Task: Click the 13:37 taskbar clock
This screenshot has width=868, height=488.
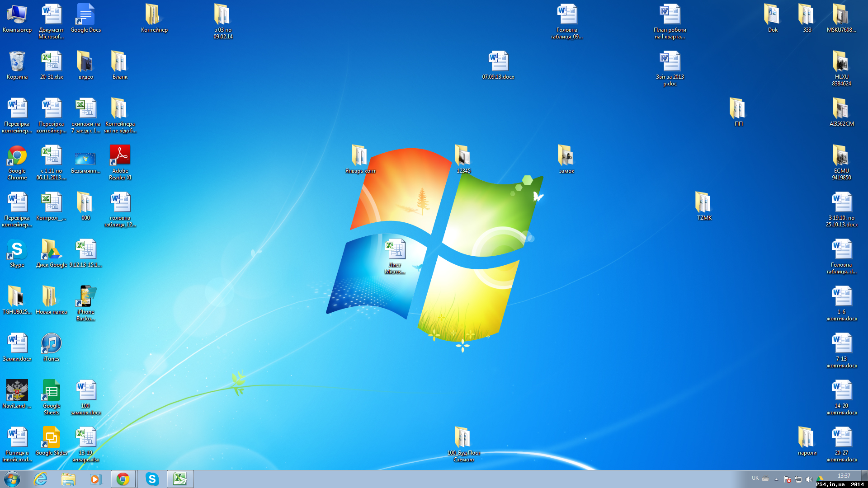Action: click(x=843, y=476)
